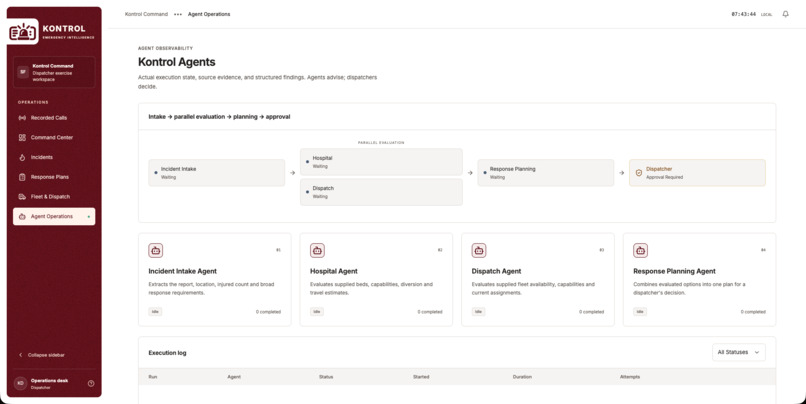Navigate to Response Plans

(x=54, y=177)
